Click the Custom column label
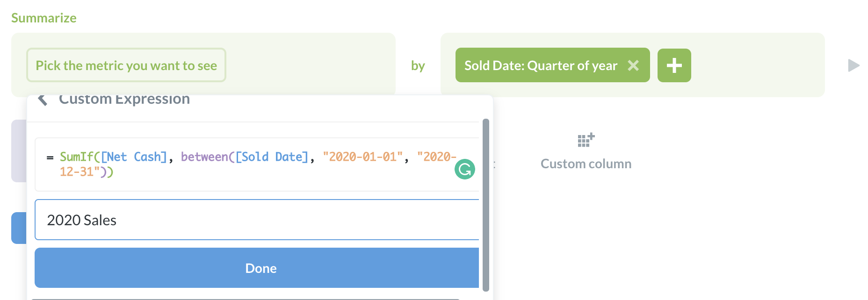Image resolution: width=868 pixels, height=300 pixels. pyautogui.click(x=586, y=164)
